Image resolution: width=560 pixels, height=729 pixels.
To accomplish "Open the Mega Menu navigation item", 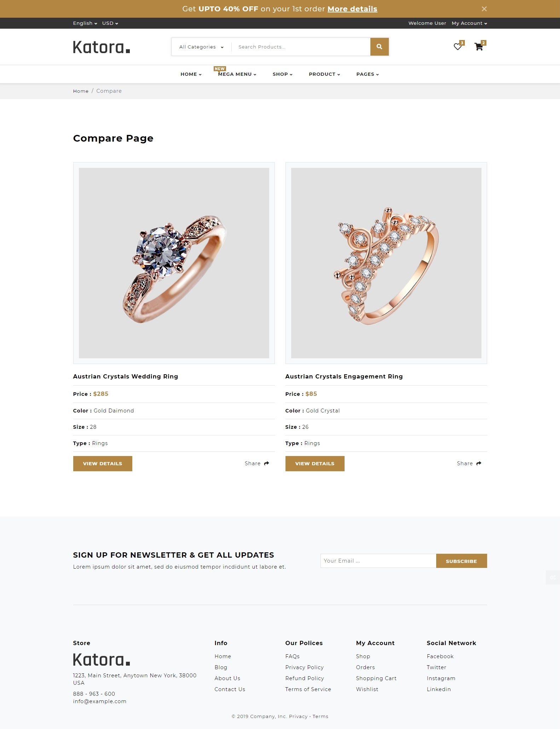I will [x=237, y=74].
